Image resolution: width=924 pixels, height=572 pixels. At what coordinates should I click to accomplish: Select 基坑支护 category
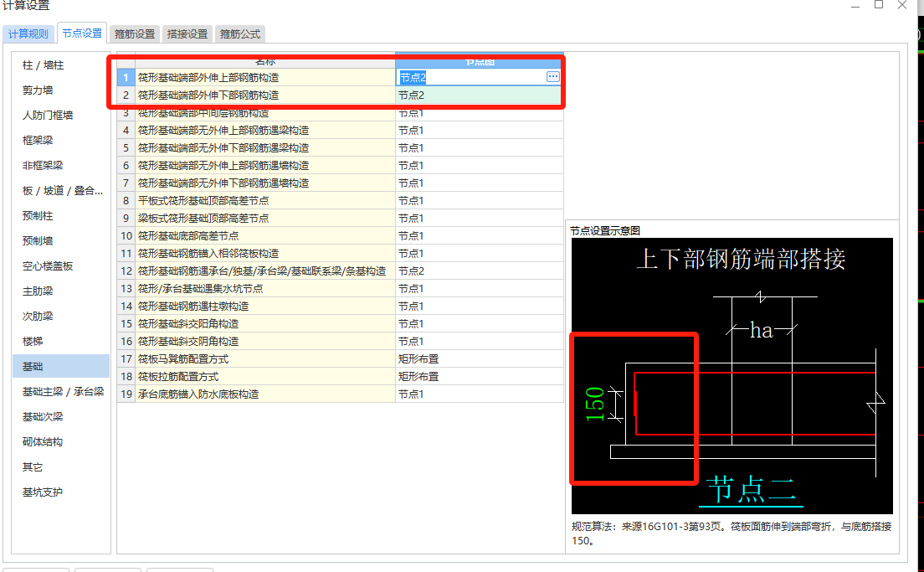[x=43, y=492]
